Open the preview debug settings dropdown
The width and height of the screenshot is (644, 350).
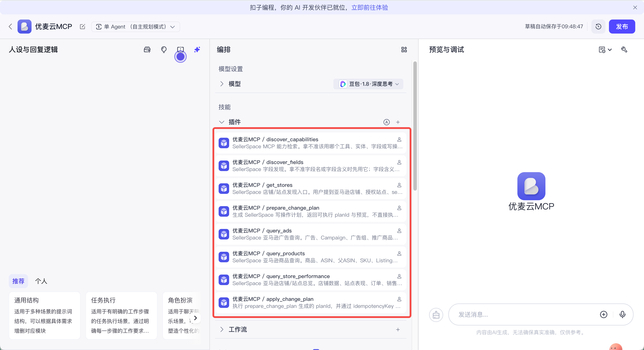605,50
